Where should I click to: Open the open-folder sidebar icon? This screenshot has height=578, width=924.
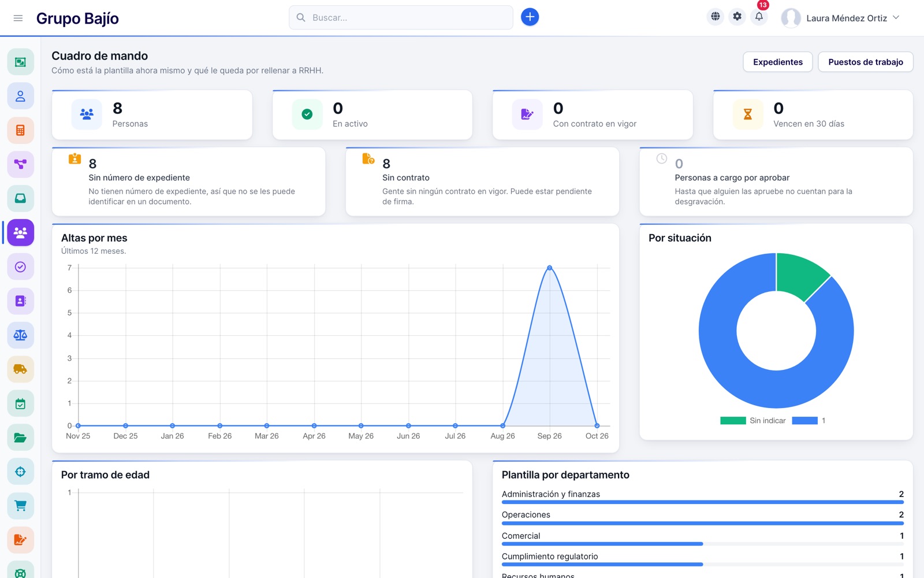pos(20,438)
